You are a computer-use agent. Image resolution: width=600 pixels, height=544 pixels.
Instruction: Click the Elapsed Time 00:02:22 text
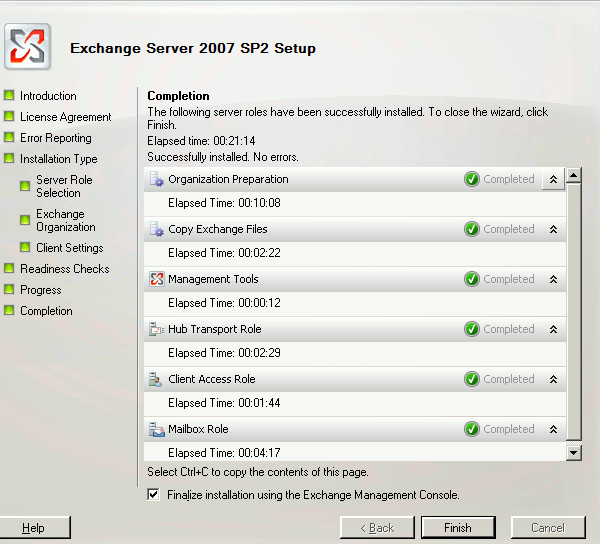224,253
